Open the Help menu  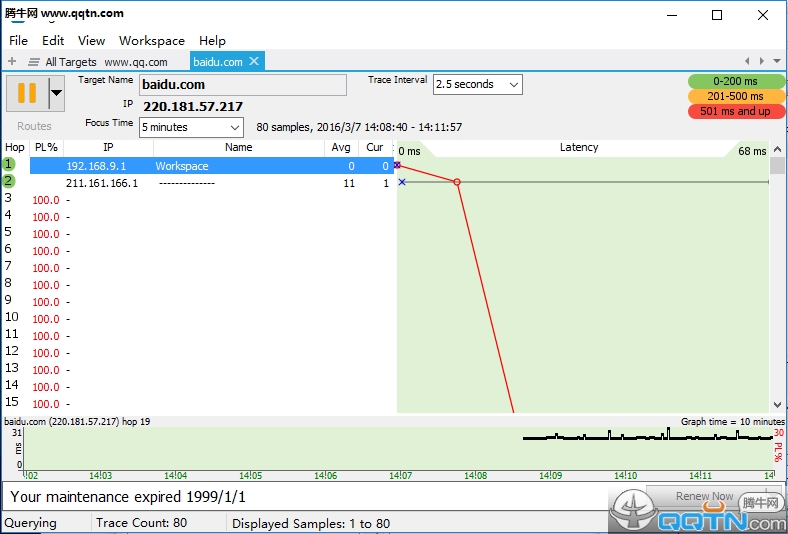click(212, 41)
